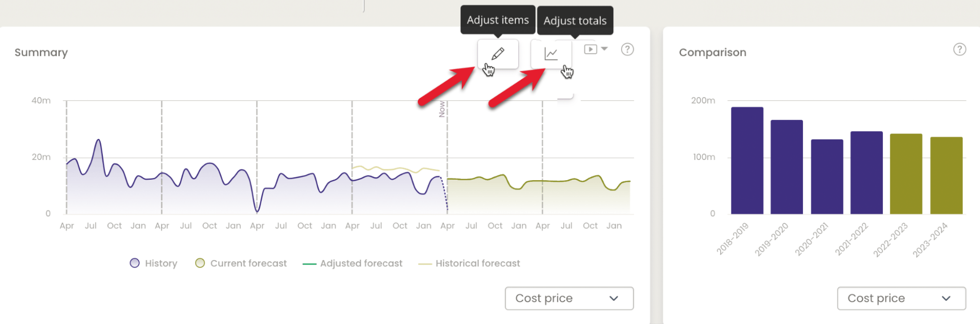Open the Comparison Cost price dropdown
Screen dimensions: 980x324
pyautogui.click(x=901, y=298)
